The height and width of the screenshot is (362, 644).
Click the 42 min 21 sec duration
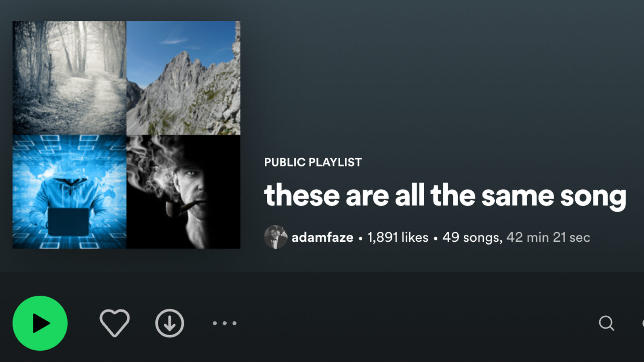click(548, 237)
